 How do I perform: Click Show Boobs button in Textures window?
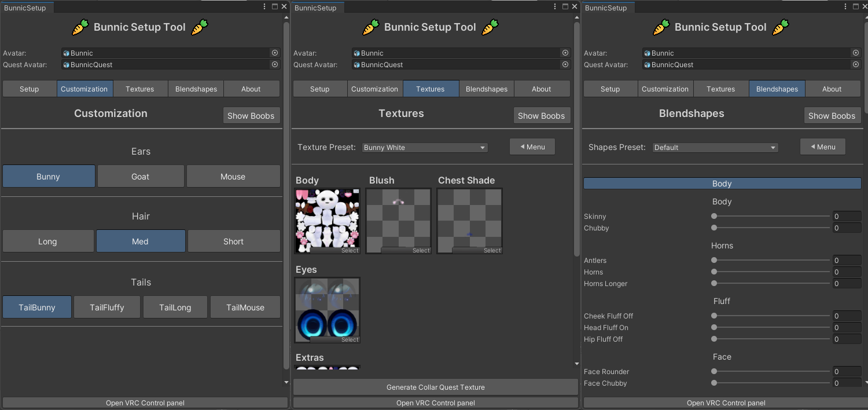coord(542,115)
